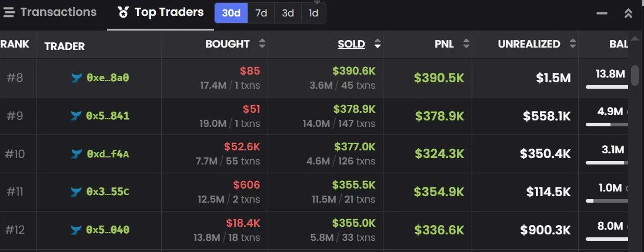Switch the time range to 3d
This screenshot has height=252, width=644.
pos(288,13)
